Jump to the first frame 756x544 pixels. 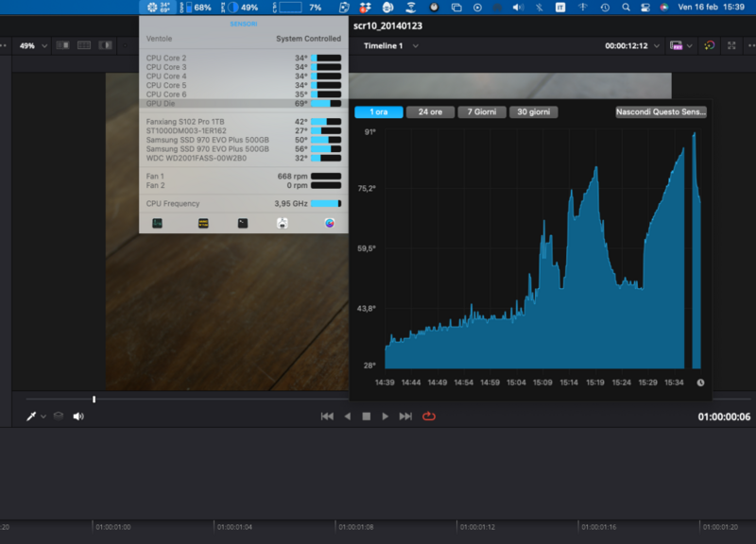click(327, 416)
